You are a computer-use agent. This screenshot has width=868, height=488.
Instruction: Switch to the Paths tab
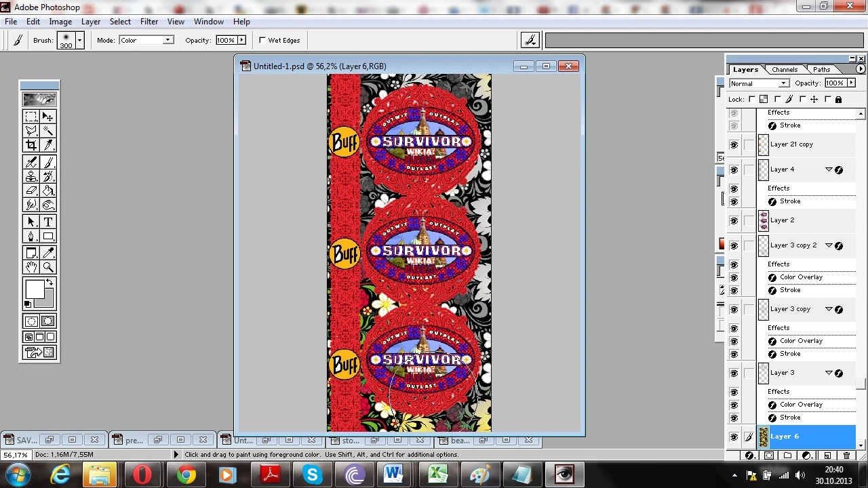(x=822, y=70)
